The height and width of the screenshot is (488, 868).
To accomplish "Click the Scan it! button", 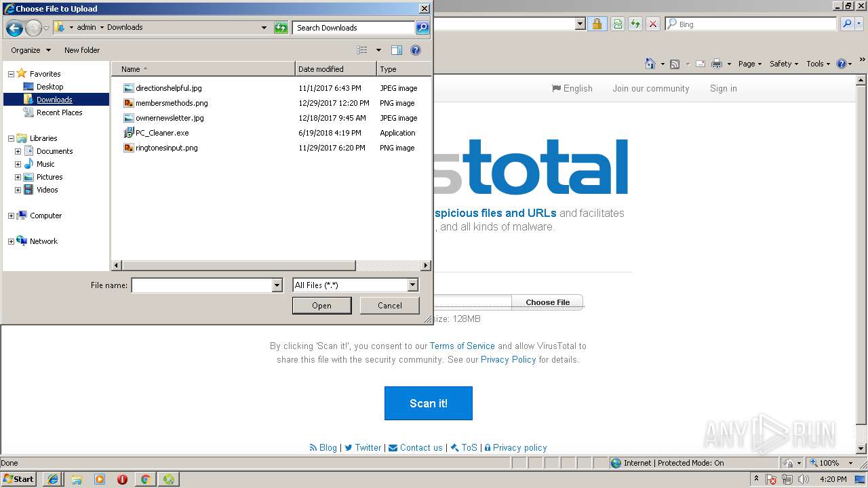I will click(x=429, y=403).
